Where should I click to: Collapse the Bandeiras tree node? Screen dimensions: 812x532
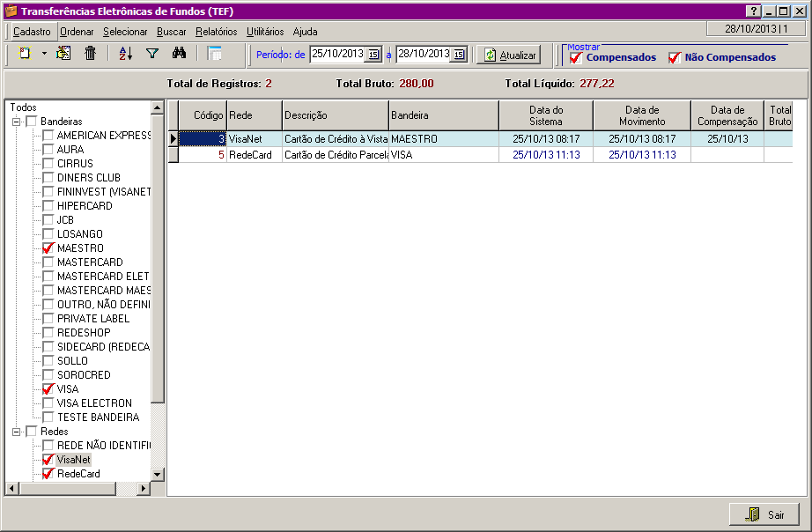pos(16,122)
